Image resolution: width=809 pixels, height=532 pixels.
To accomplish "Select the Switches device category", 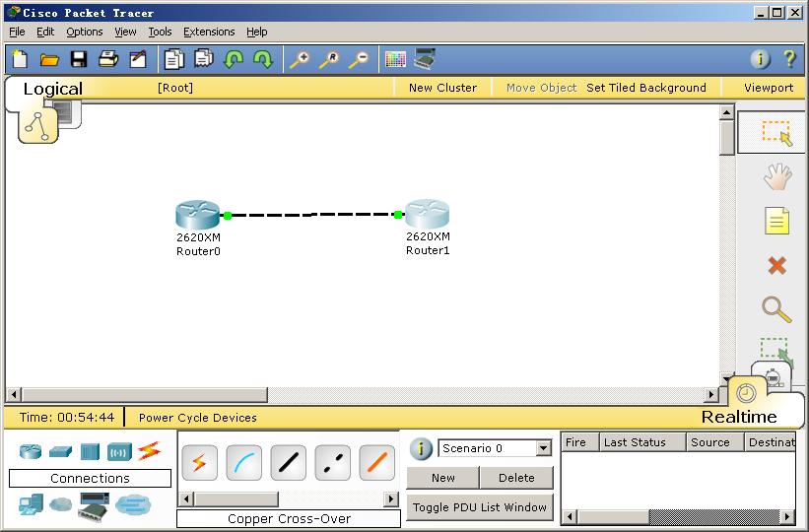I will coord(60,451).
